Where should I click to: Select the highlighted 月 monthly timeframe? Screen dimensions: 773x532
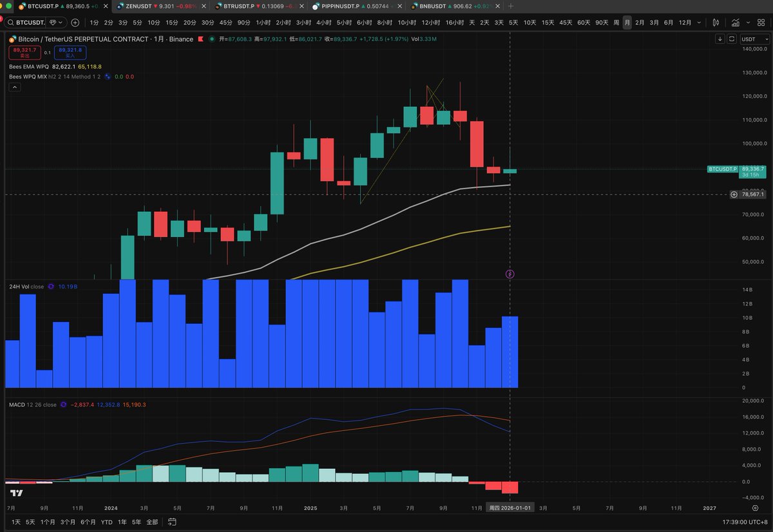[x=627, y=23]
